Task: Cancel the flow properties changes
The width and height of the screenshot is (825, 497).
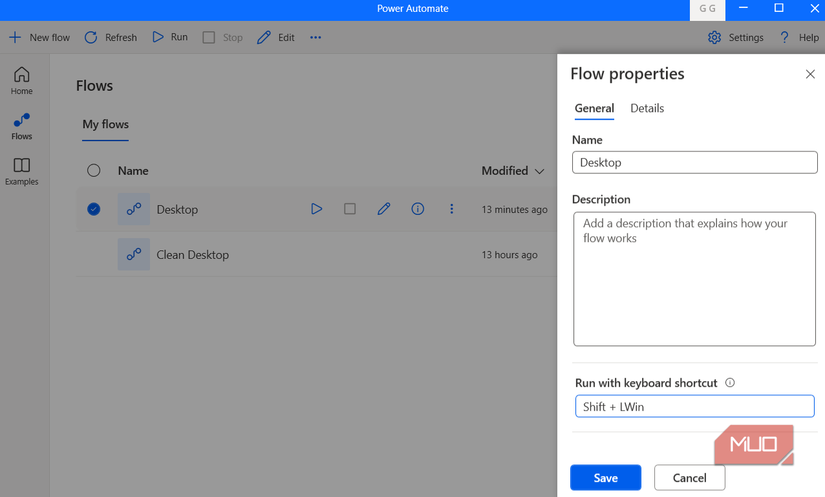Action: click(690, 478)
